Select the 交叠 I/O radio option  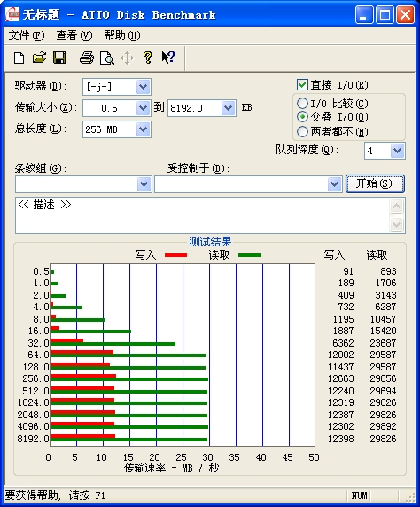point(302,117)
